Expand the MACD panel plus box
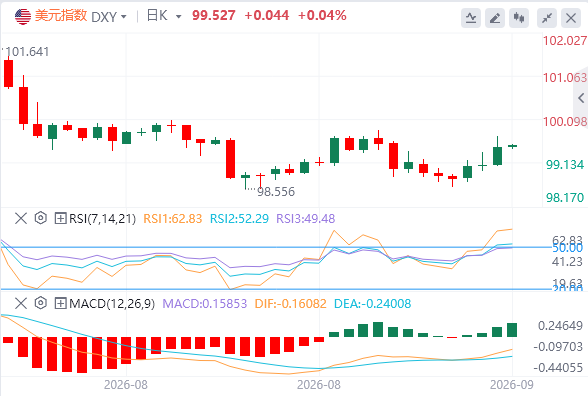 tap(60, 303)
